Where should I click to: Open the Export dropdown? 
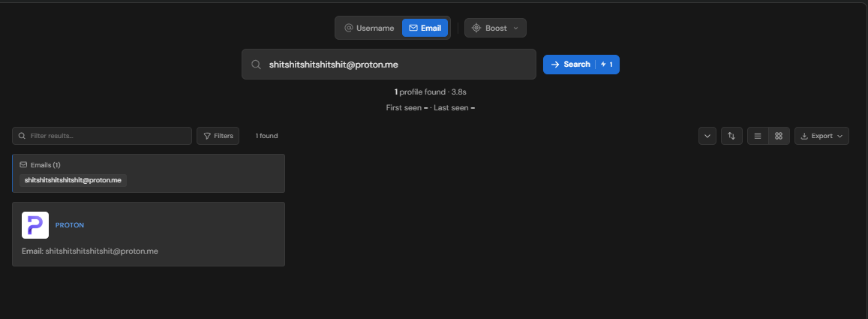pyautogui.click(x=821, y=136)
